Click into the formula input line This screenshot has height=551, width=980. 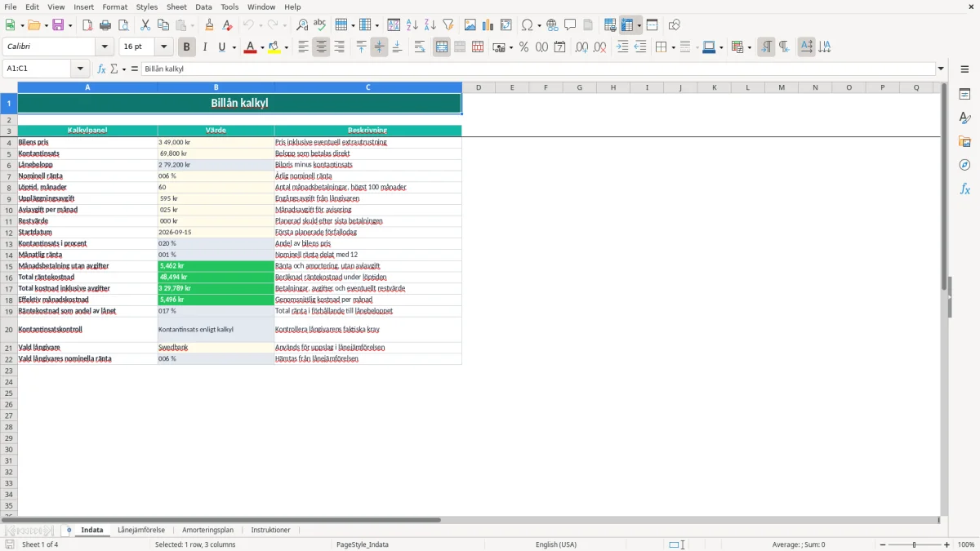(538, 69)
